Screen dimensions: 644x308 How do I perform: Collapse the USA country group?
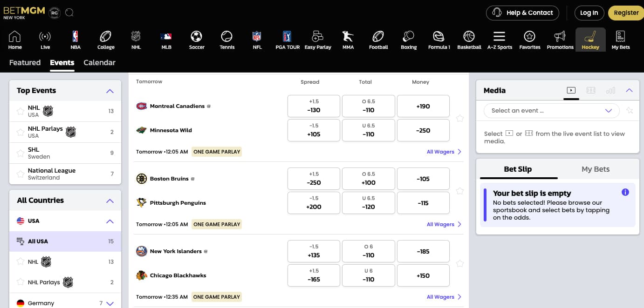110,221
